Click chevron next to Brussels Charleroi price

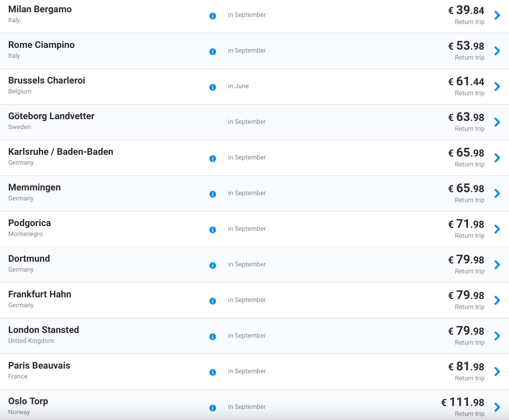[497, 86]
